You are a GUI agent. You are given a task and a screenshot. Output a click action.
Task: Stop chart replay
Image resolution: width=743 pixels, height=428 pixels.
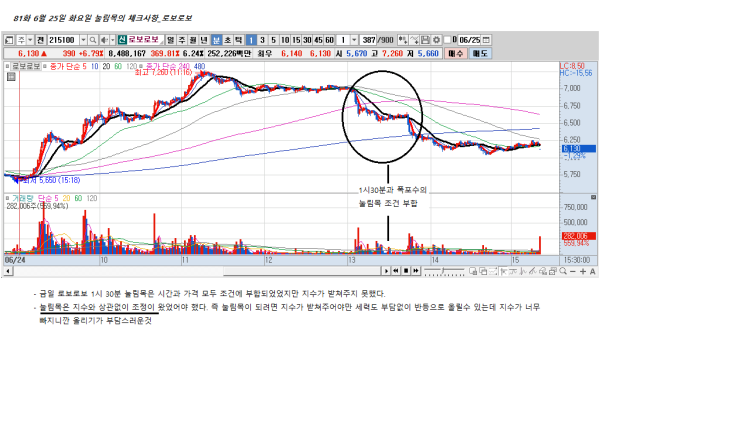coord(406,271)
